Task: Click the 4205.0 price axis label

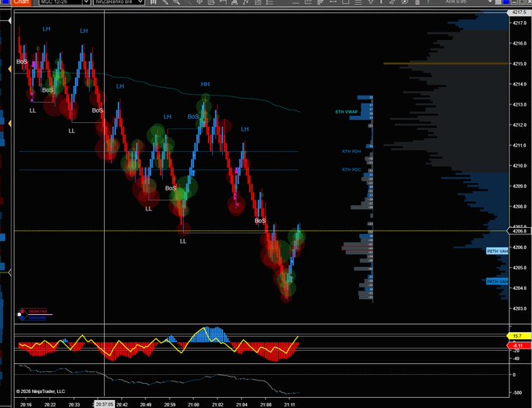Action: [519, 267]
